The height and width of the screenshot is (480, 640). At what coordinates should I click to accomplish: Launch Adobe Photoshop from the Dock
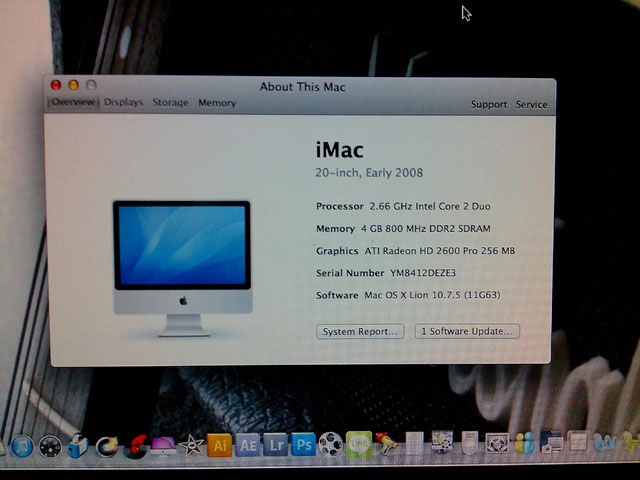tap(303, 444)
